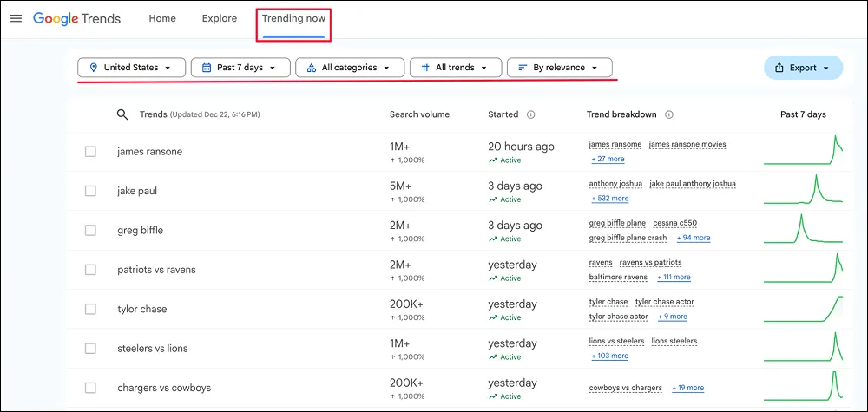The width and height of the screenshot is (868, 412).
Task: Open the Past 7 days time dropdown
Action: 240,68
